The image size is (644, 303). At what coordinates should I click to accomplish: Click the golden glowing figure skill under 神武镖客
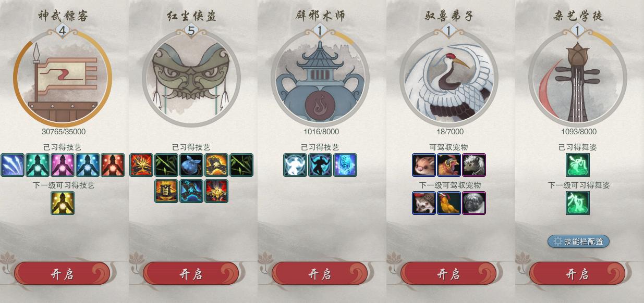pyautogui.click(x=63, y=203)
